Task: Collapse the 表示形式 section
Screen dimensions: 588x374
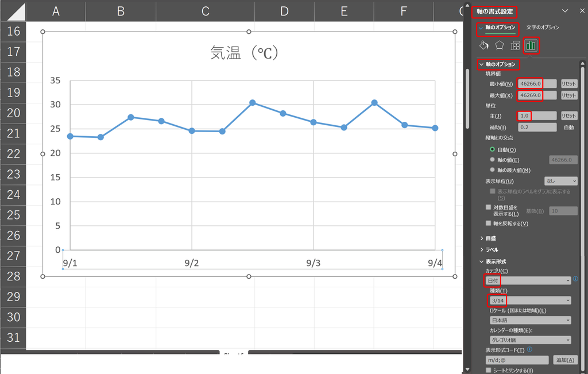Action: click(x=493, y=261)
